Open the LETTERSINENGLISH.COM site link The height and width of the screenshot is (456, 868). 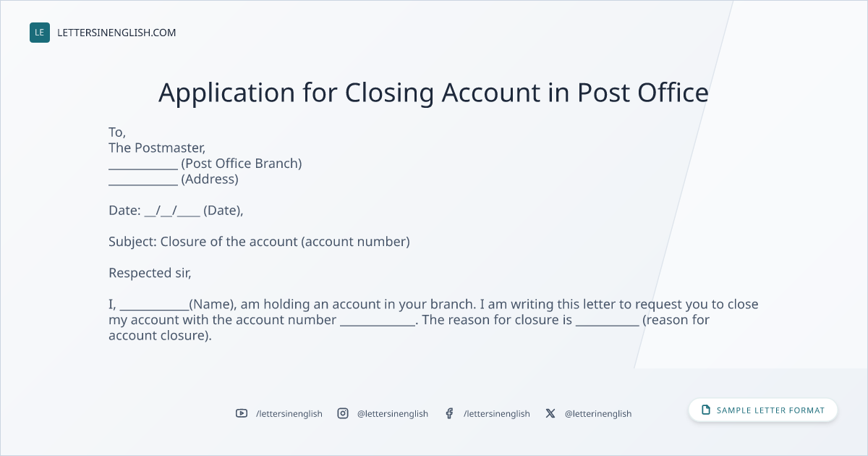click(116, 33)
